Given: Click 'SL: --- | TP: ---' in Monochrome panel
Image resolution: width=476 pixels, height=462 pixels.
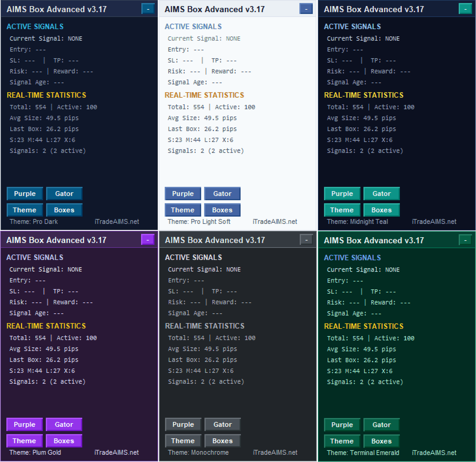Looking at the screenshot, I should point(202,291).
